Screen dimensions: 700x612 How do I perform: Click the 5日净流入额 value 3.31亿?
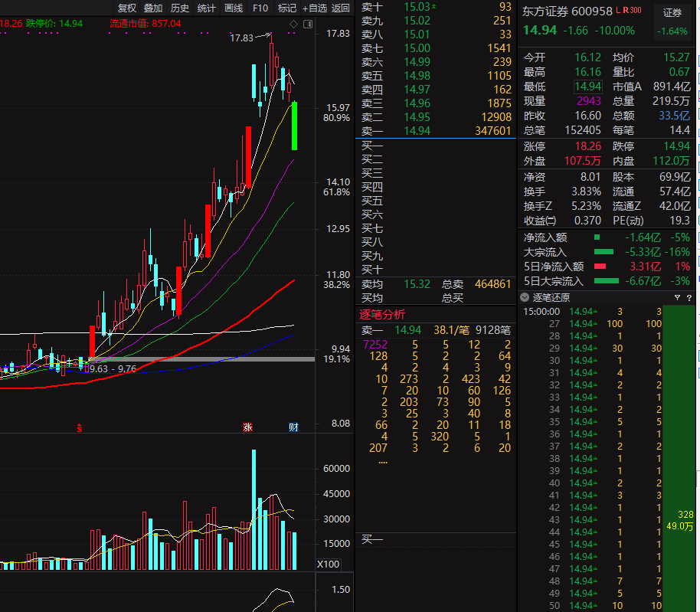[x=645, y=267]
